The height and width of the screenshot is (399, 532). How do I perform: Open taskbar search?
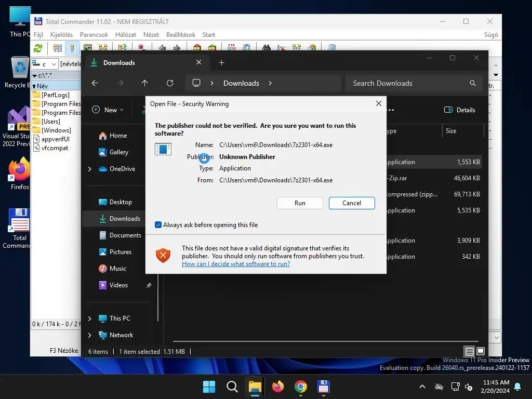tap(232, 387)
